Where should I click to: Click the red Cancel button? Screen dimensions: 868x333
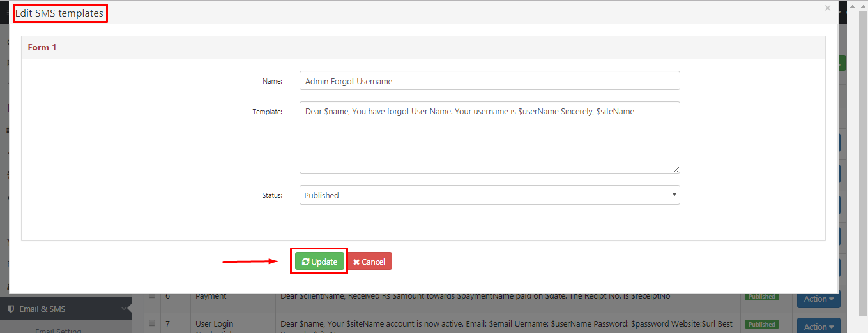(369, 262)
